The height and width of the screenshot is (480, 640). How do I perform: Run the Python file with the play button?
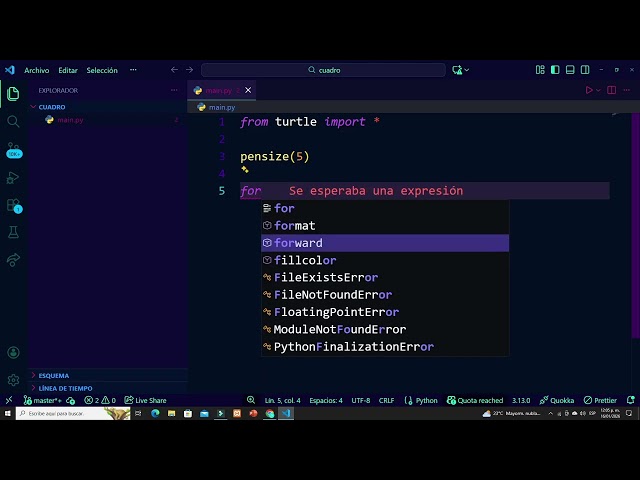[x=589, y=90]
